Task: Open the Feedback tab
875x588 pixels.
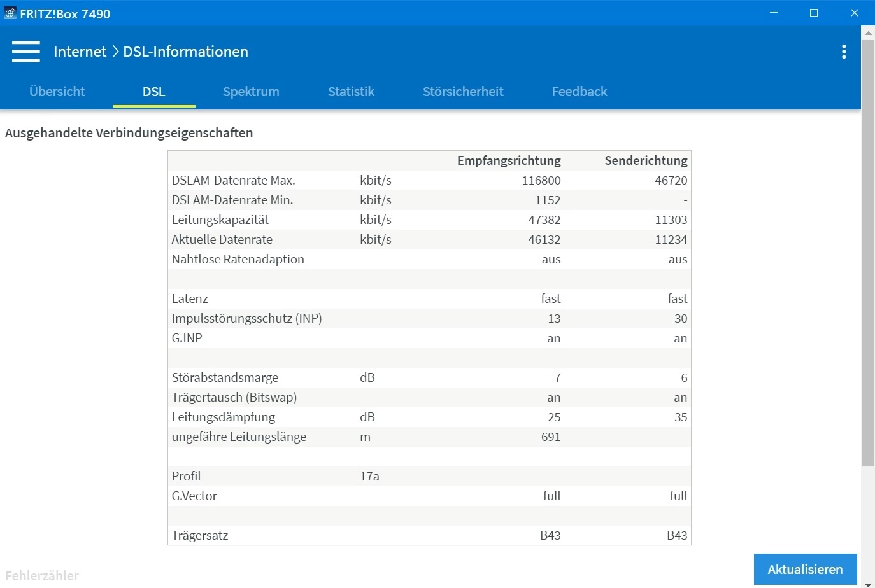Action: point(580,92)
